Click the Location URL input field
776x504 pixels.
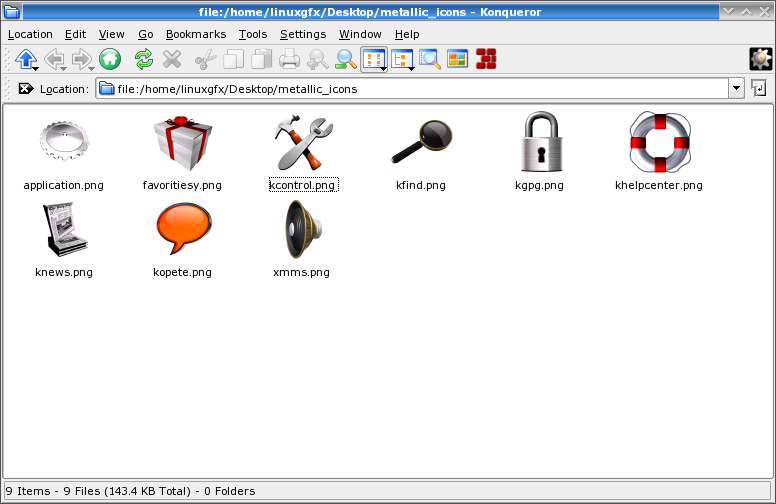(x=413, y=89)
